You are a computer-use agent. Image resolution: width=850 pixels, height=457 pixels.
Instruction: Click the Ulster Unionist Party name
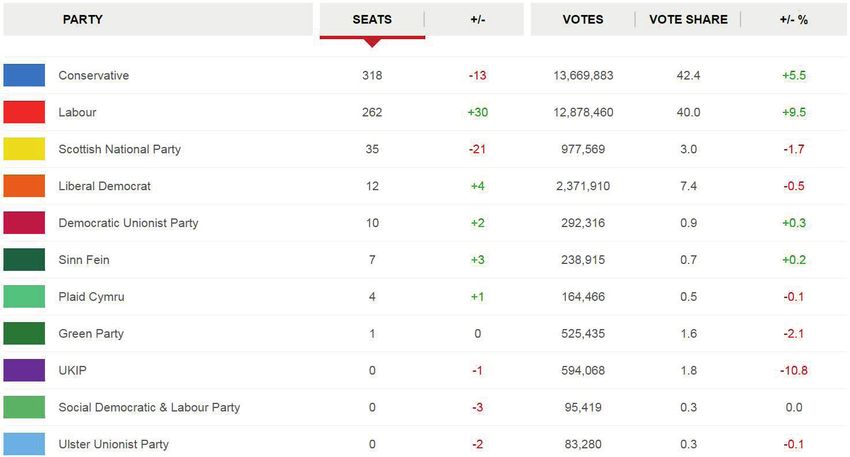point(114,444)
